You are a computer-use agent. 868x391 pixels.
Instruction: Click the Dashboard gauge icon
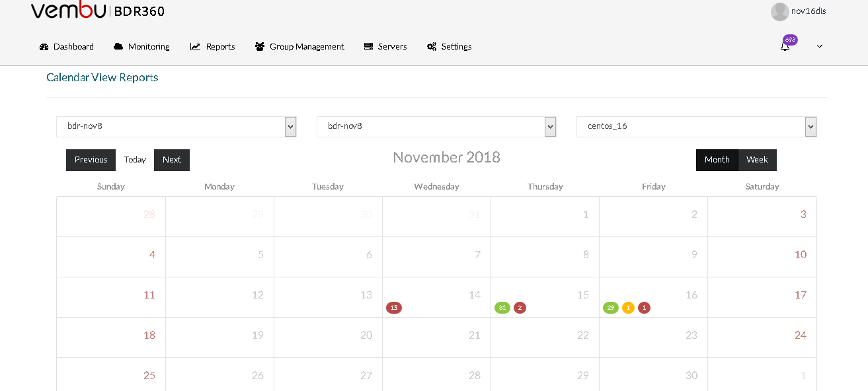click(44, 47)
